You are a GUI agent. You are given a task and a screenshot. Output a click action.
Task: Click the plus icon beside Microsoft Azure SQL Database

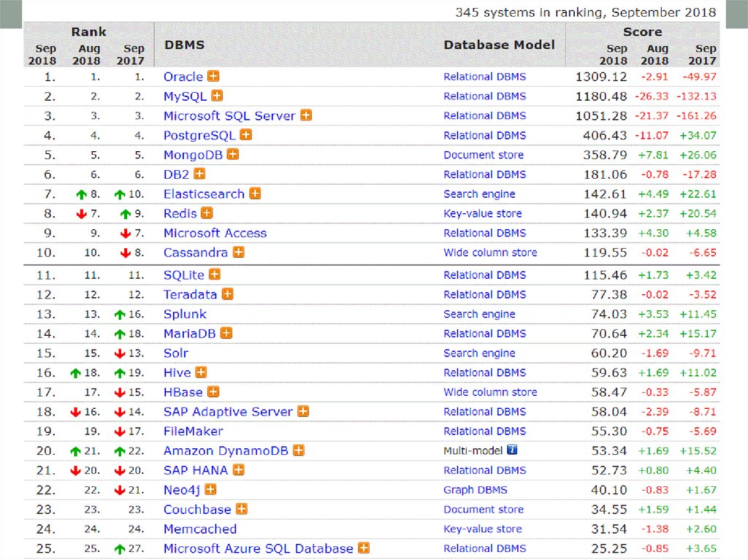tap(364, 548)
